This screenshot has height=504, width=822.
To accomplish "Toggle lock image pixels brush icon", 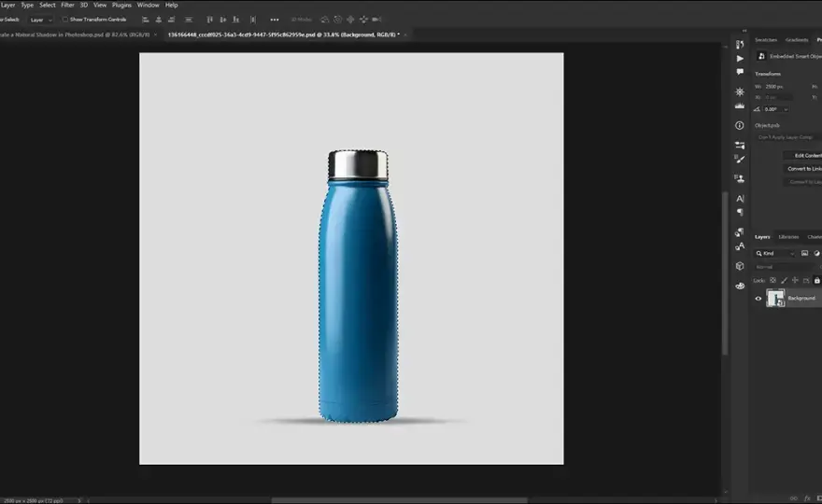I will coord(784,280).
